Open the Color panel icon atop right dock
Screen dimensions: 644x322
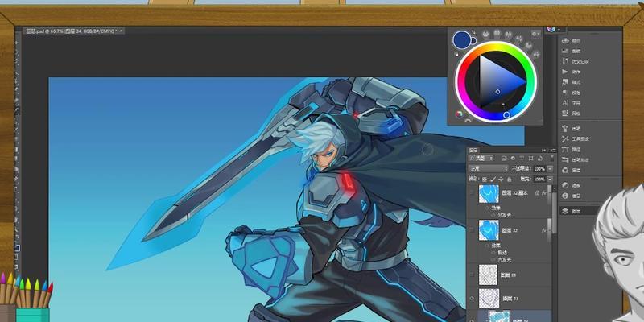pyautogui.click(x=565, y=41)
